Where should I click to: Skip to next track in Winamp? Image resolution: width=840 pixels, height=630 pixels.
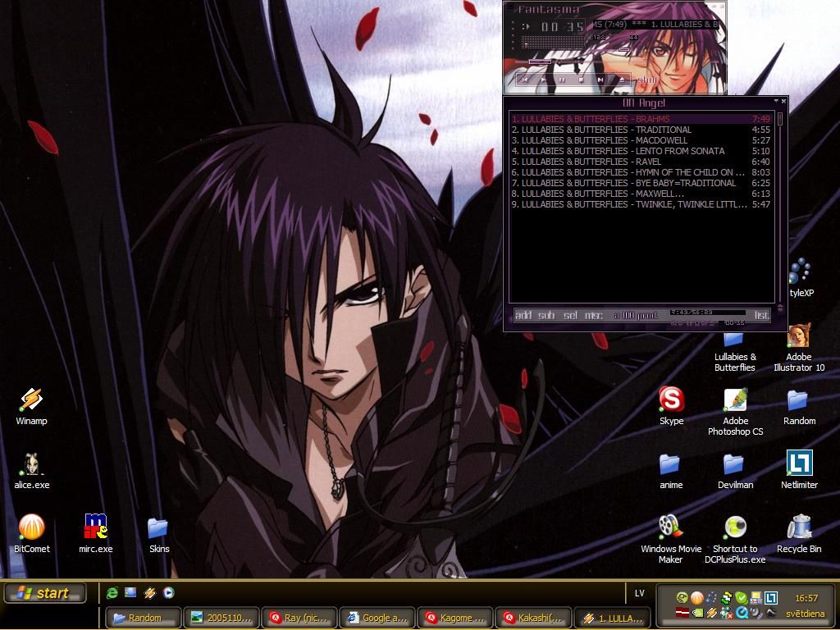click(x=600, y=80)
